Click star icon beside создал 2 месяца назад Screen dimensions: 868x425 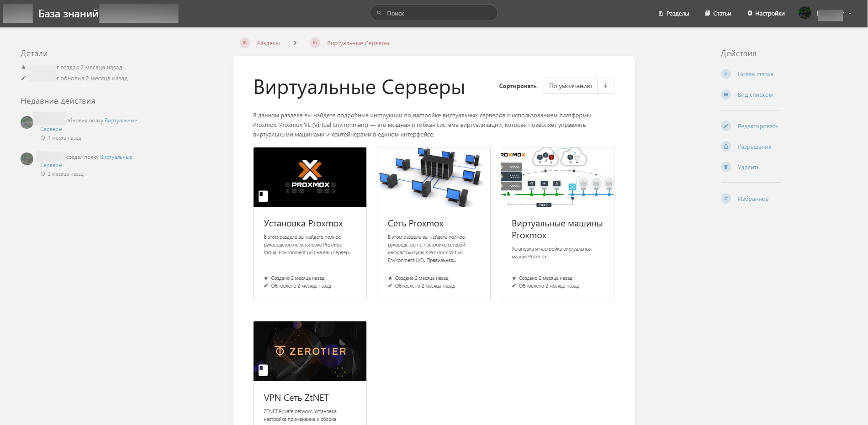[23, 67]
